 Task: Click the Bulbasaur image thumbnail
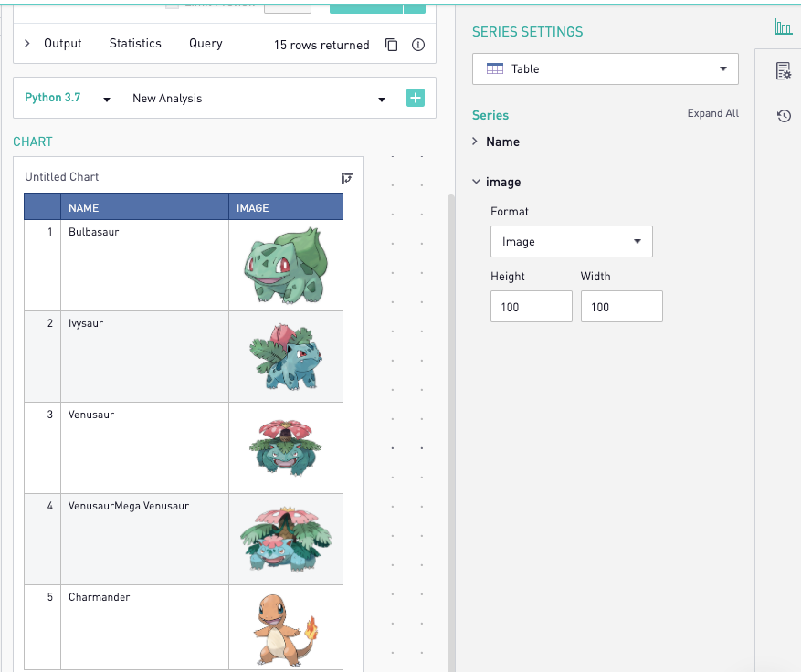pyautogui.click(x=286, y=266)
